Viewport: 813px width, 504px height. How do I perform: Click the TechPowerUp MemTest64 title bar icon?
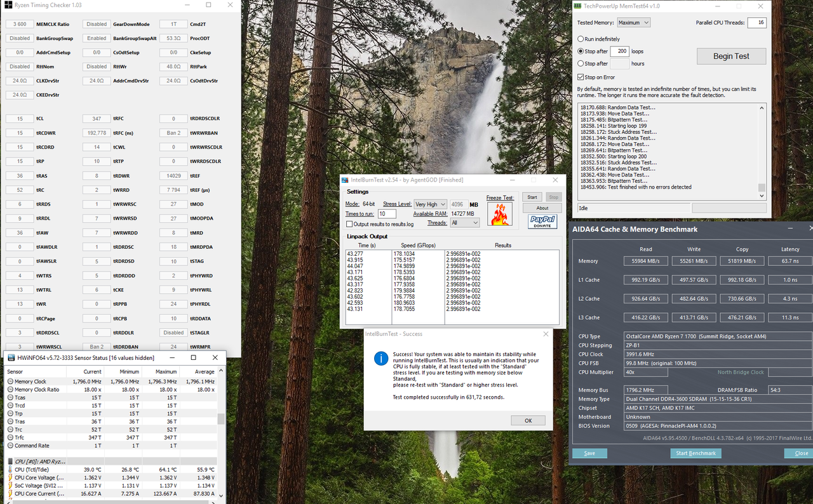pyautogui.click(x=577, y=6)
